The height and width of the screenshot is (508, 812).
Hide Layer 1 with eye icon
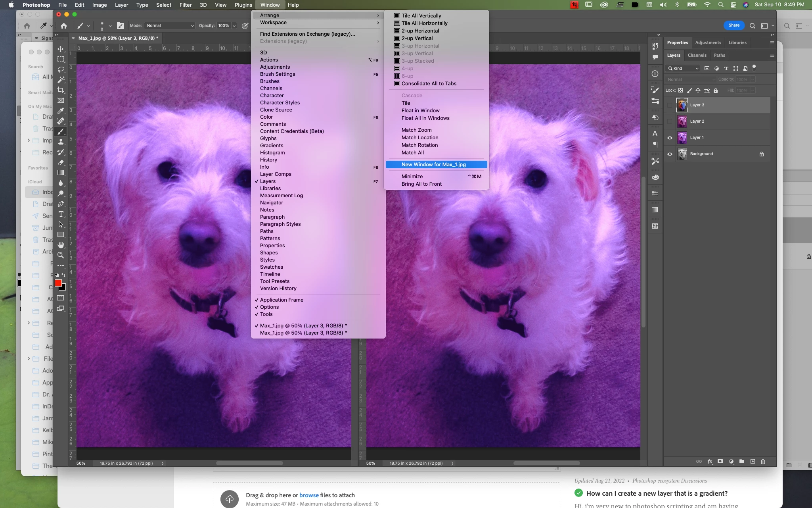(670, 138)
